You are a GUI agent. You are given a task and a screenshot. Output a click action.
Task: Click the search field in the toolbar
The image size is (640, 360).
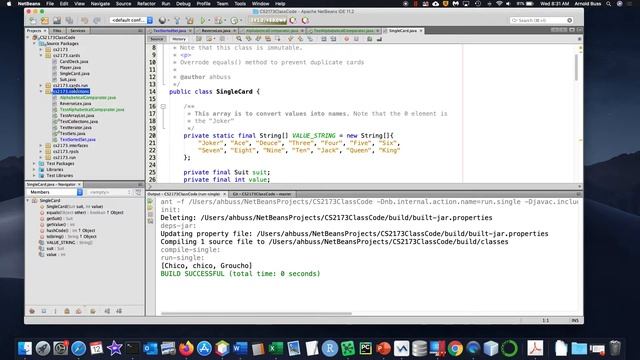(542, 20)
